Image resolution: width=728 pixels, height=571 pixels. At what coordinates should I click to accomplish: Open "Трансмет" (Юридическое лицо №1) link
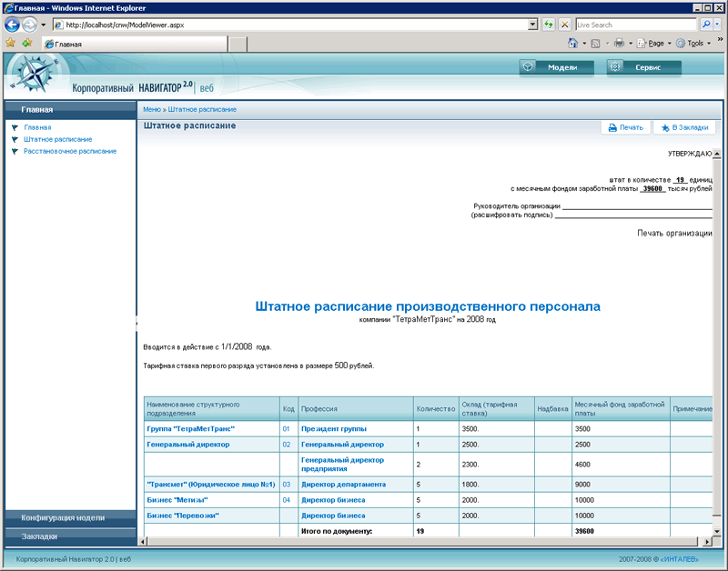211,485
